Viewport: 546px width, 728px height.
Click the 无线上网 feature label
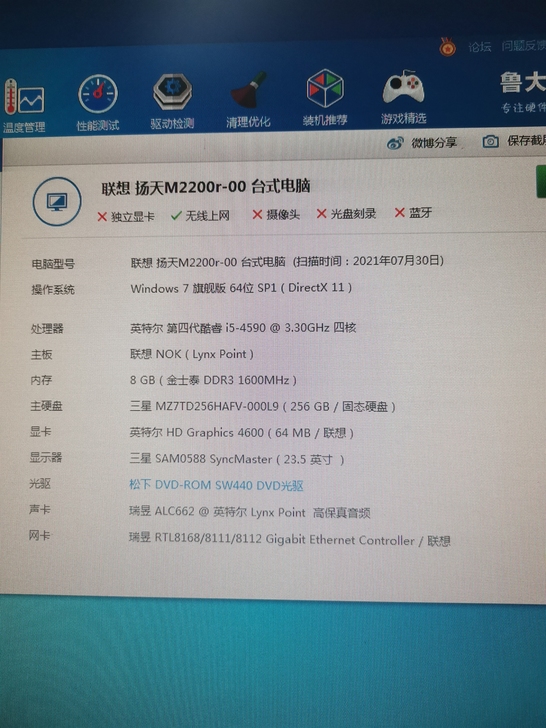tap(208, 215)
